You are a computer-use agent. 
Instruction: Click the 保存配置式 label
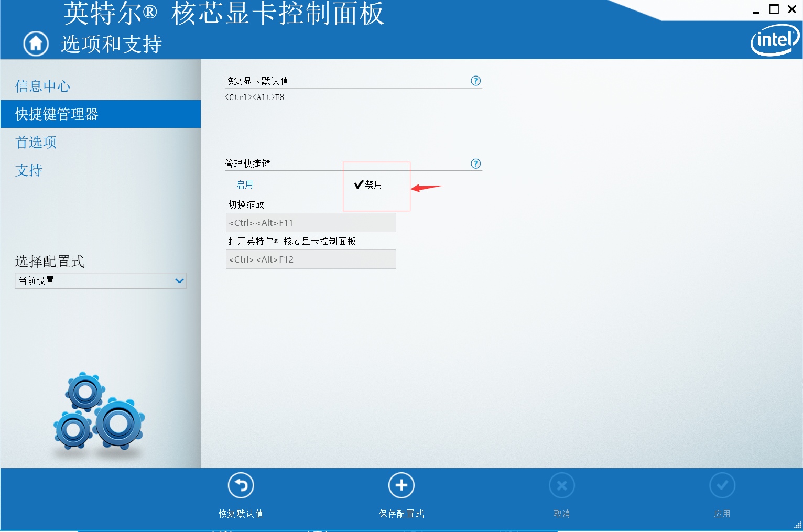[x=402, y=514]
